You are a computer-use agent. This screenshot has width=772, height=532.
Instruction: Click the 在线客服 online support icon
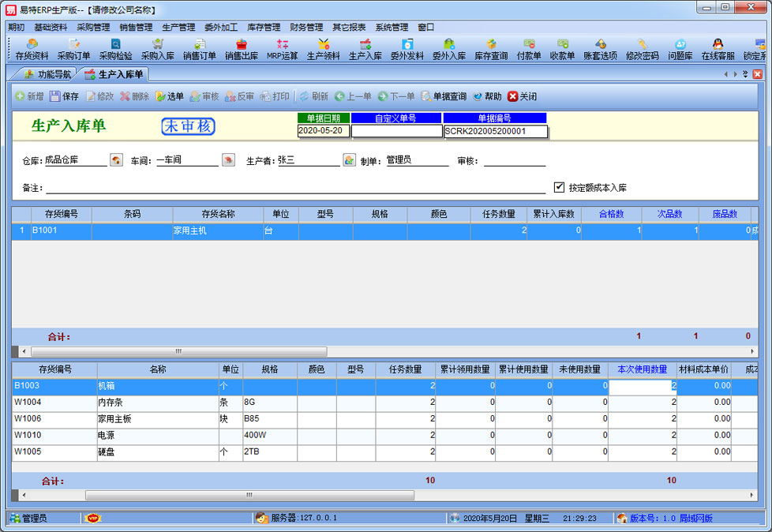coord(718,49)
